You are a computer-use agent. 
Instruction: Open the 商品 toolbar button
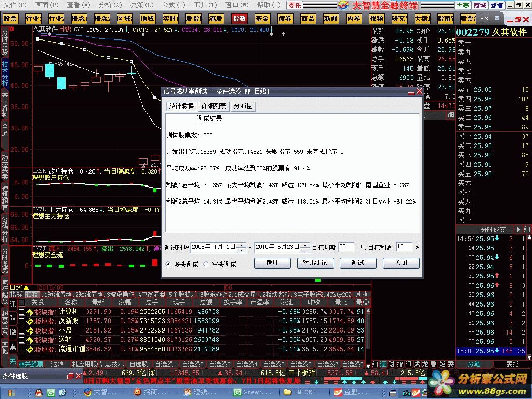[x=308, y=18]
